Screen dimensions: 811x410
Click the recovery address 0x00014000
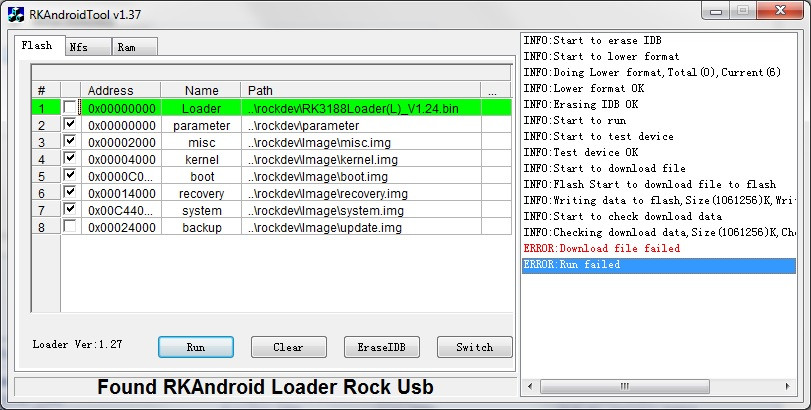coord(122,194)
